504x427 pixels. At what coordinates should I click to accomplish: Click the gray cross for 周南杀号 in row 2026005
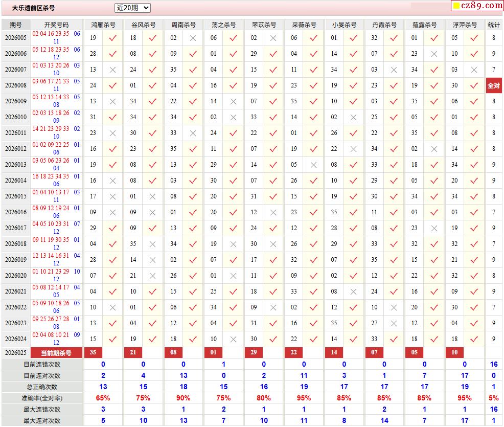pos(193,38)
